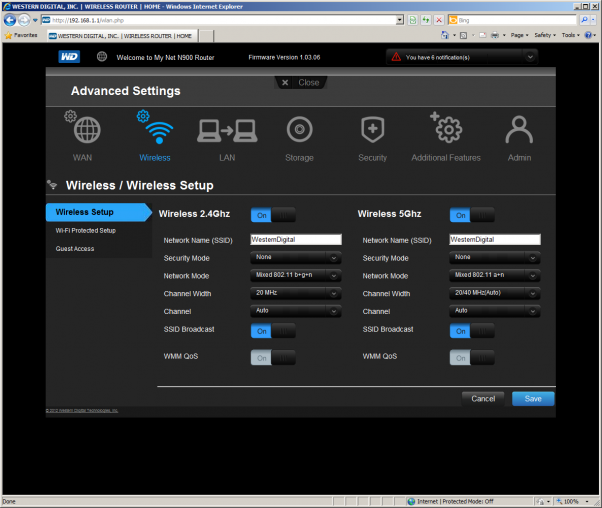Toggle SSID Broadcast for 5Ghz

pyautogui.click(x=472, y=331)
